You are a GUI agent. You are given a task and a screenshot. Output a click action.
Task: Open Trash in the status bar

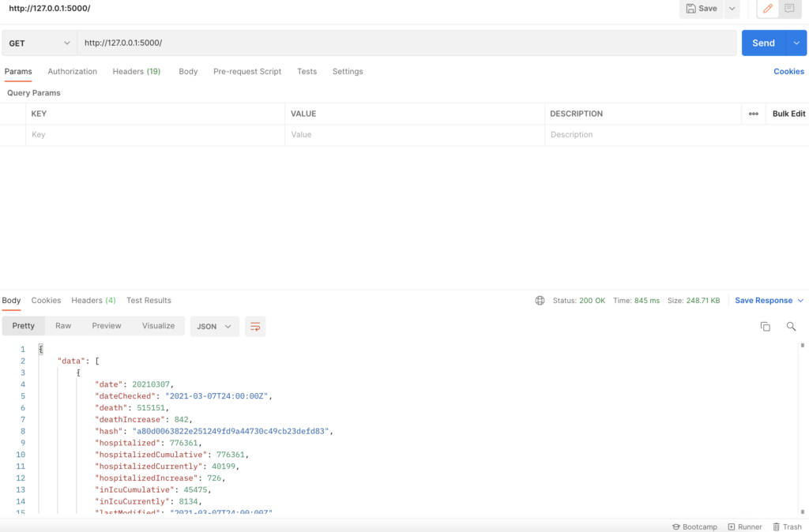tap(787, 526)
